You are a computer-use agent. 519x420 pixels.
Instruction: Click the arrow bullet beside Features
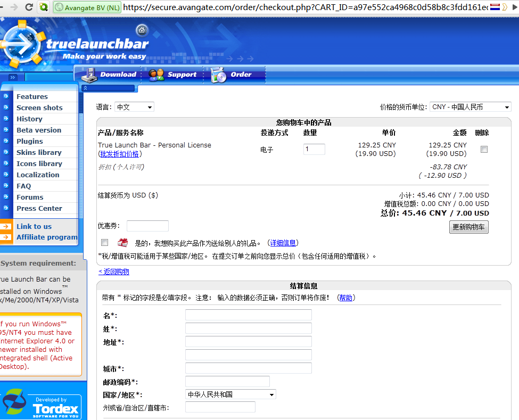click(x=6, y=96)
